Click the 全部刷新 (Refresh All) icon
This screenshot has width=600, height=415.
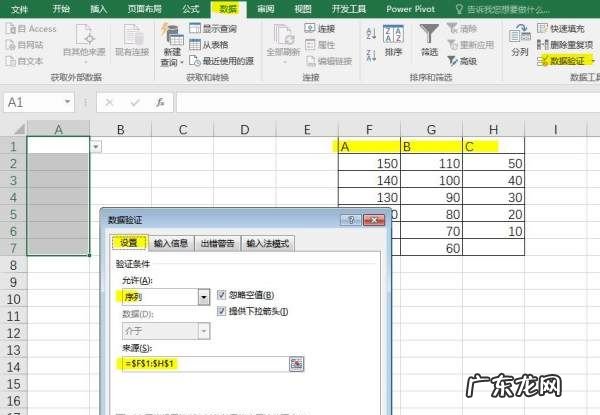pos(283,38)
